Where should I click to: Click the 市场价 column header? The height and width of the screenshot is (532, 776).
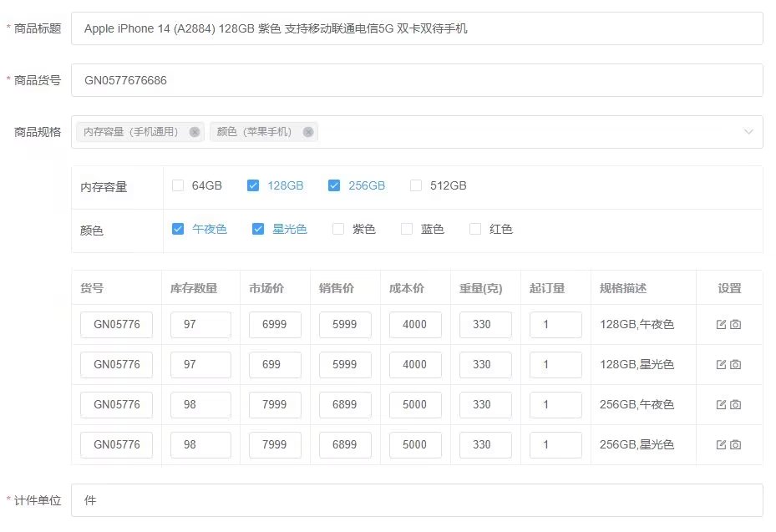pos(266,288)
